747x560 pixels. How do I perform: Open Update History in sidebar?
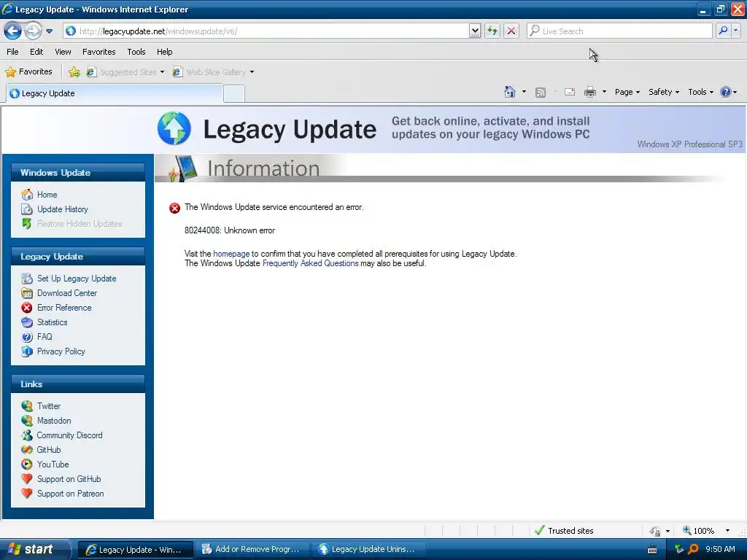point(63,209)
